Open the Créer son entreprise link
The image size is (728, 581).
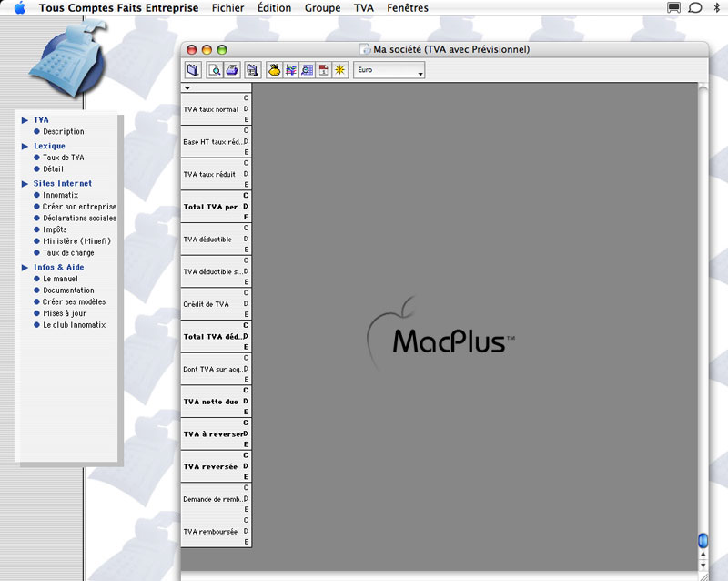pos(79,207)
